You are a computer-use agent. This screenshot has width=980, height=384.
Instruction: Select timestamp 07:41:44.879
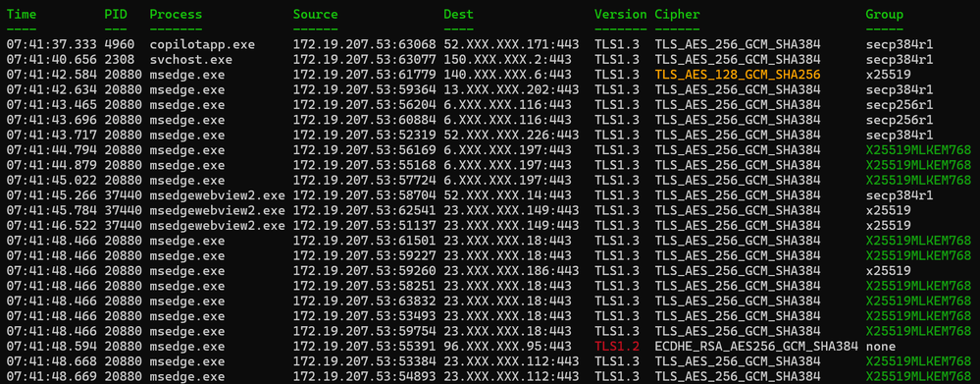pyautogui.click(x=52, y=165)
